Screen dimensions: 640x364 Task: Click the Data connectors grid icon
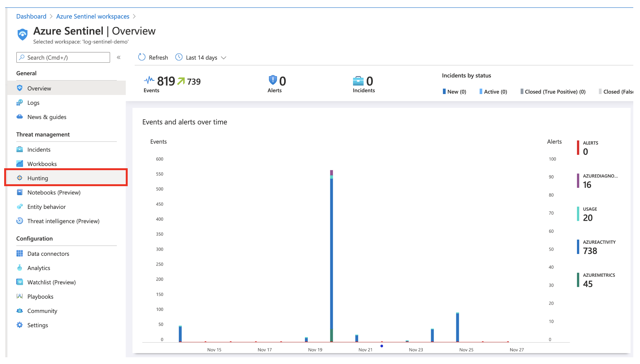click(x=20, y=253)
